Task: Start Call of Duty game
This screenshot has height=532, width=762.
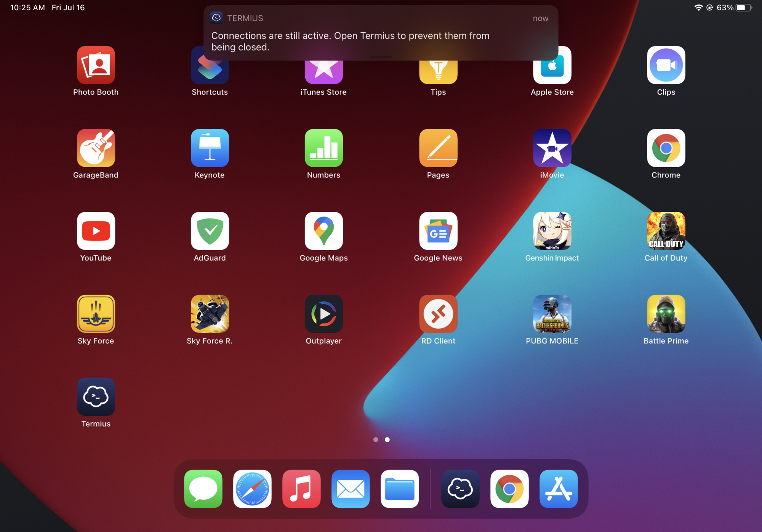Action: coord(666,231)
